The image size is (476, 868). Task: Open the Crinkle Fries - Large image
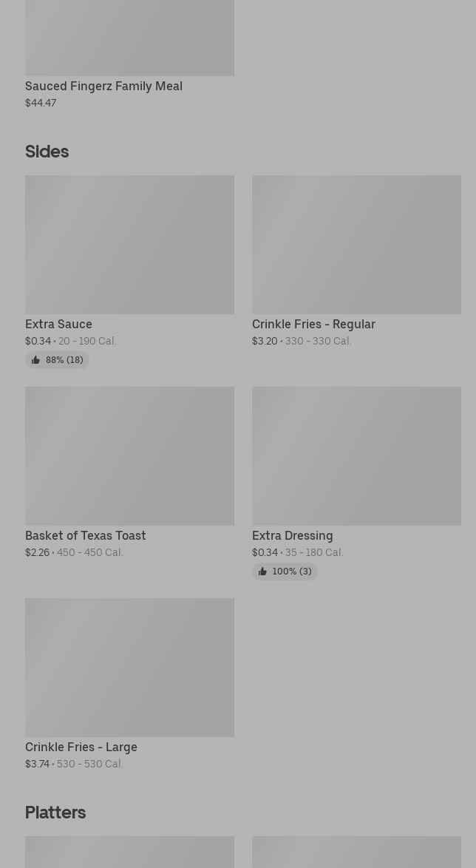(x=129, y=668)
